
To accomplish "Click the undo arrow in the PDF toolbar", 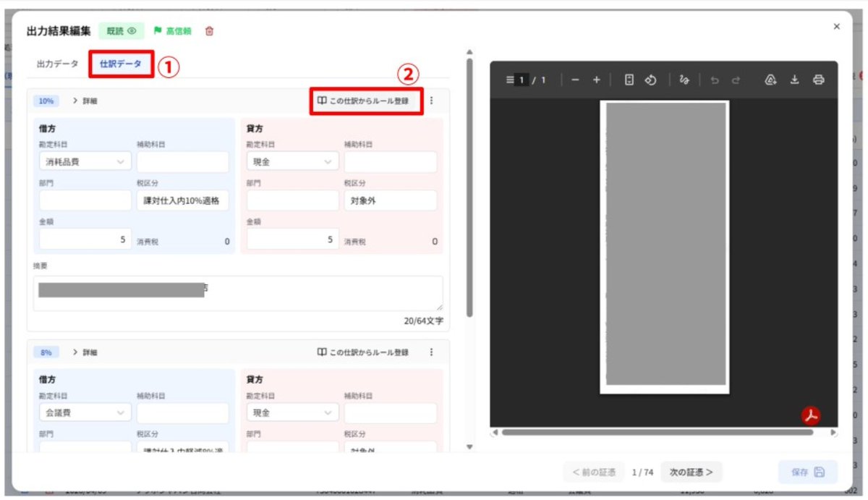I will pyautogui.click(x=715, y=80).
